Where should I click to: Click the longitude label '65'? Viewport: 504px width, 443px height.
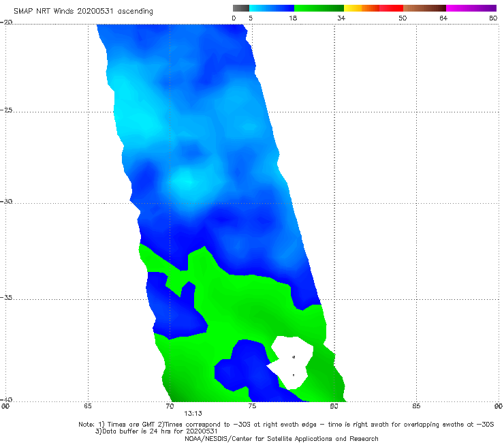tap(88, 406)
